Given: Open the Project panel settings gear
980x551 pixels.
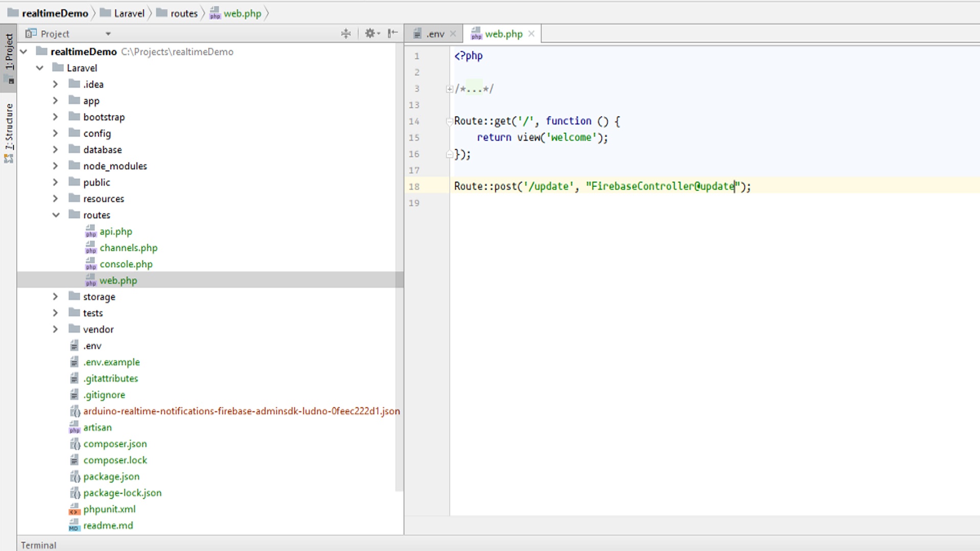Looking at the screenshot, I should [372, 34].
